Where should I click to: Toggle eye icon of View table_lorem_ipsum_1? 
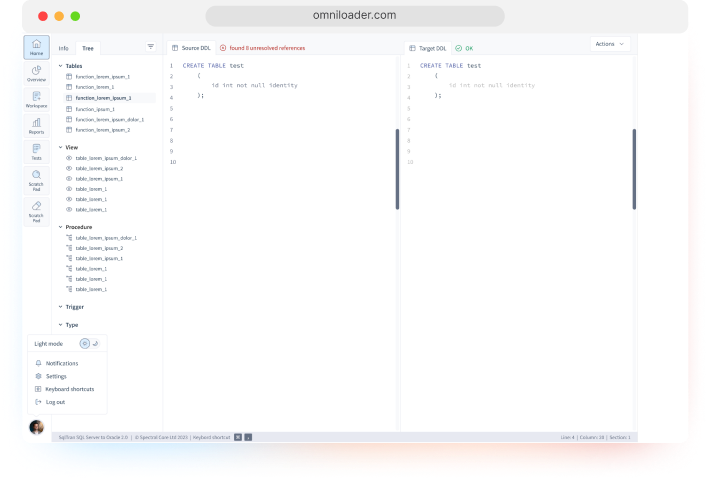(x=69, y=179)
